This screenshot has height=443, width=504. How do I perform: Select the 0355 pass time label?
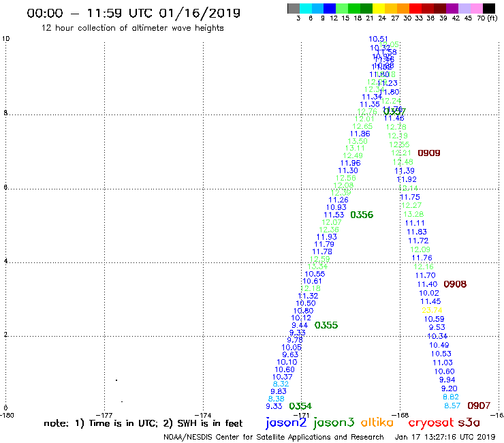click(x=326, y=325)
